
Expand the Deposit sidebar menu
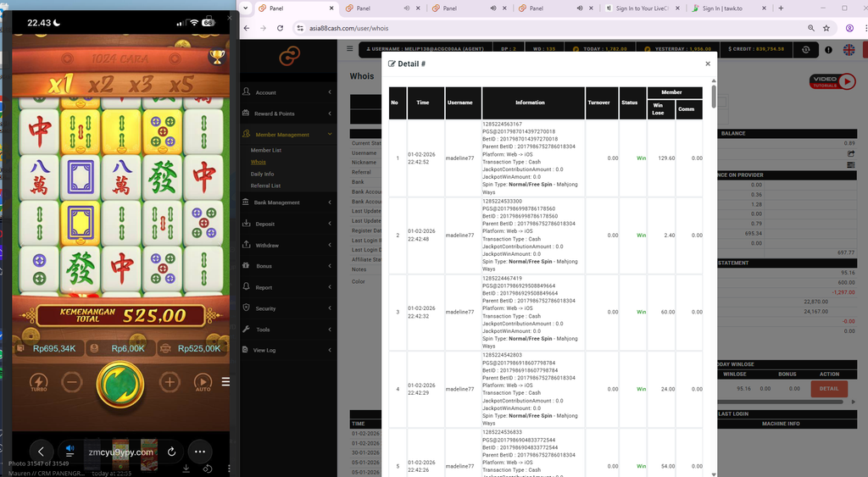(288, 225)
